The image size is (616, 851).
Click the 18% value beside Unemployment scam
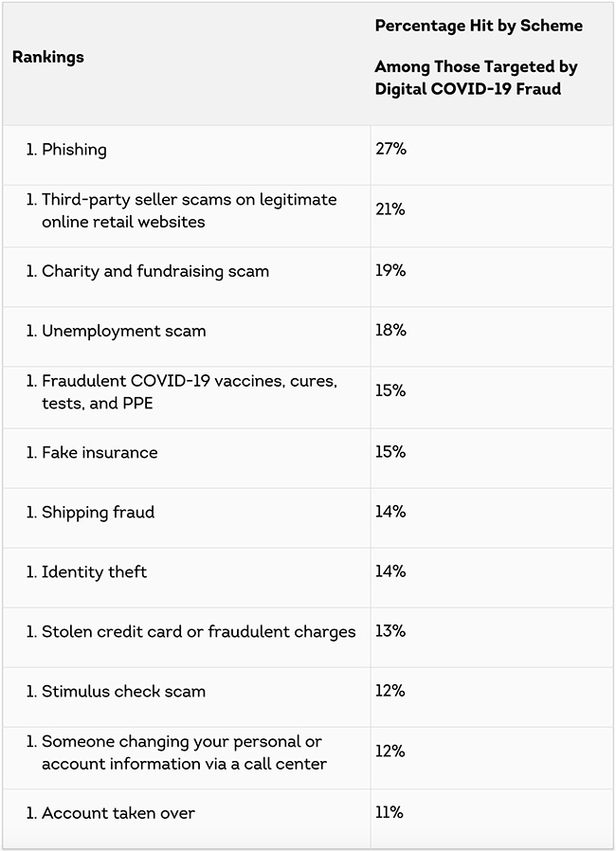pos(390,330)
